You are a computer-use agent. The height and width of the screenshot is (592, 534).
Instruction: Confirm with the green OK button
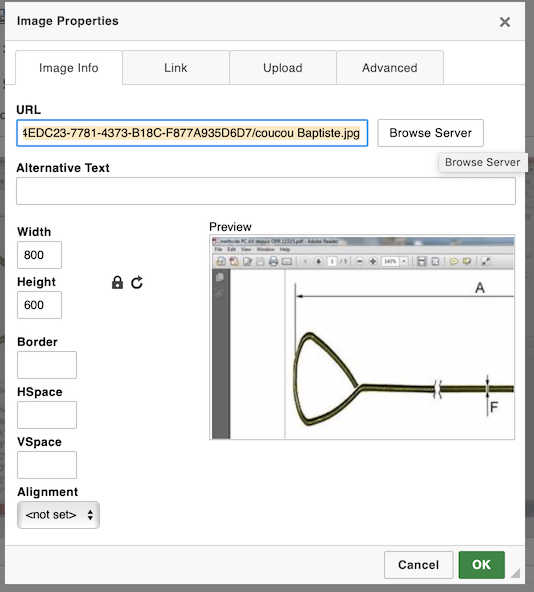[482, 565]
